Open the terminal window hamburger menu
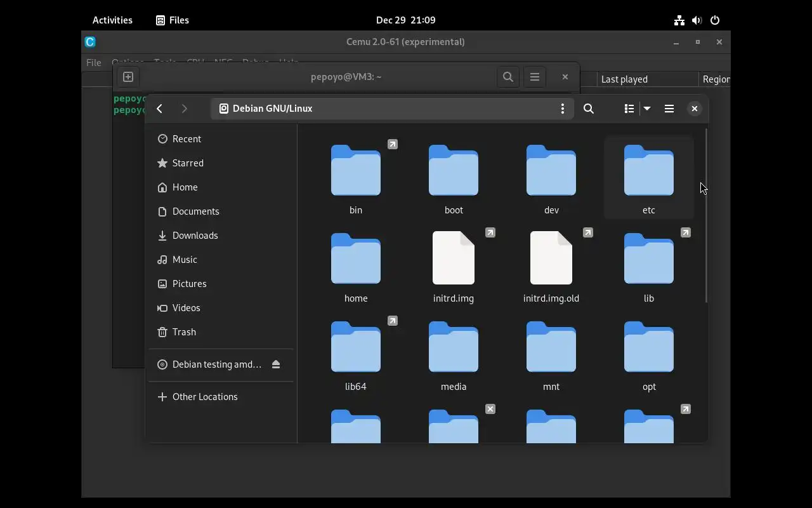Viewport: 812px width, 508px height. (535, 77)
